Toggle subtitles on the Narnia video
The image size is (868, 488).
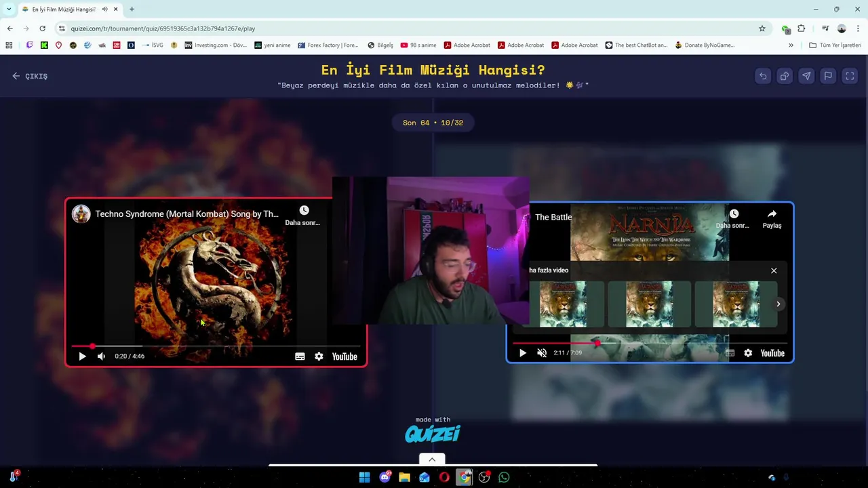click(730, 353)
